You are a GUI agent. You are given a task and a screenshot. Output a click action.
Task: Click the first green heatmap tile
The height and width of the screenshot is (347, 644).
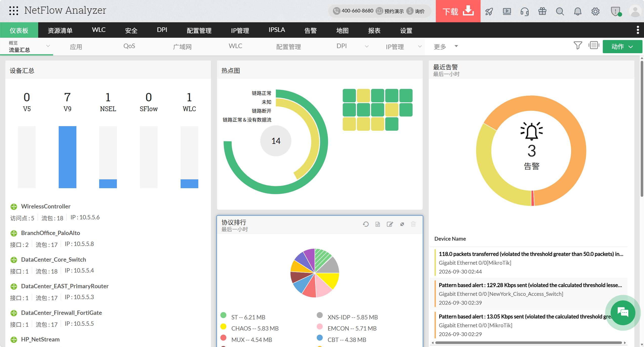pos(349,95)
